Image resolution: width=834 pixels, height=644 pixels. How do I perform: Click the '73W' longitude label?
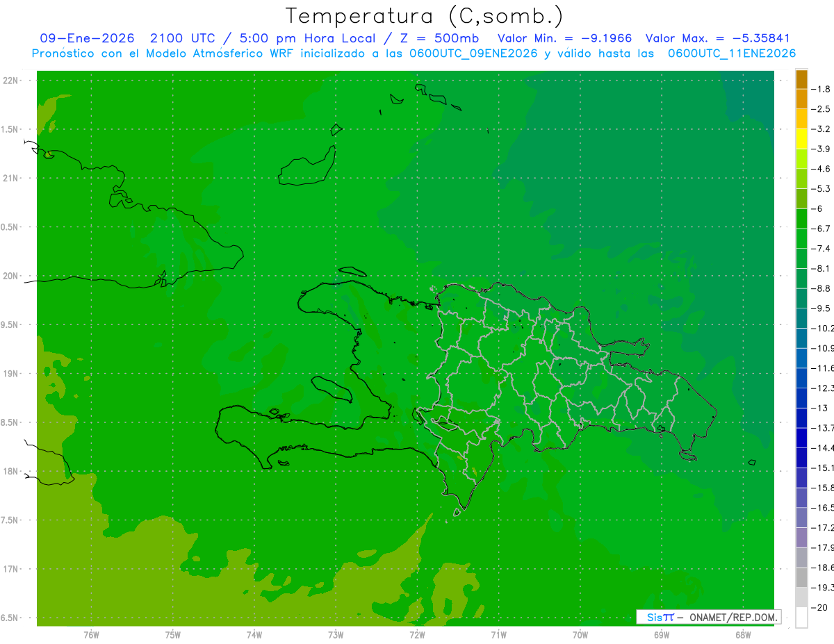tap(335, 634)
